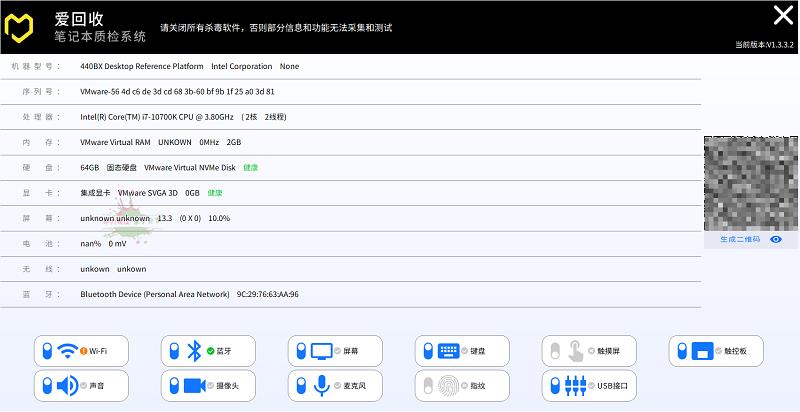Click the USB ports (USB接口) icon
Image resolution: width=800 pixels, height=412 pixels.
point(575,385)
